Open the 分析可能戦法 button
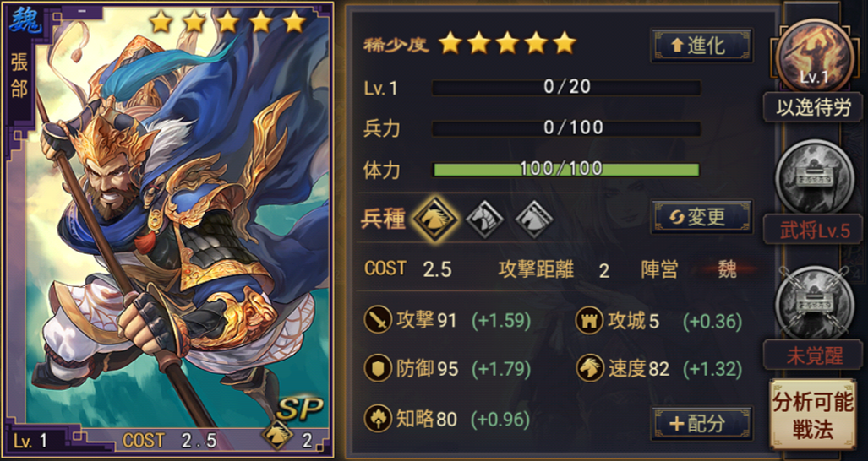Screen dimensions: 868x461 [x=813, y=415]
